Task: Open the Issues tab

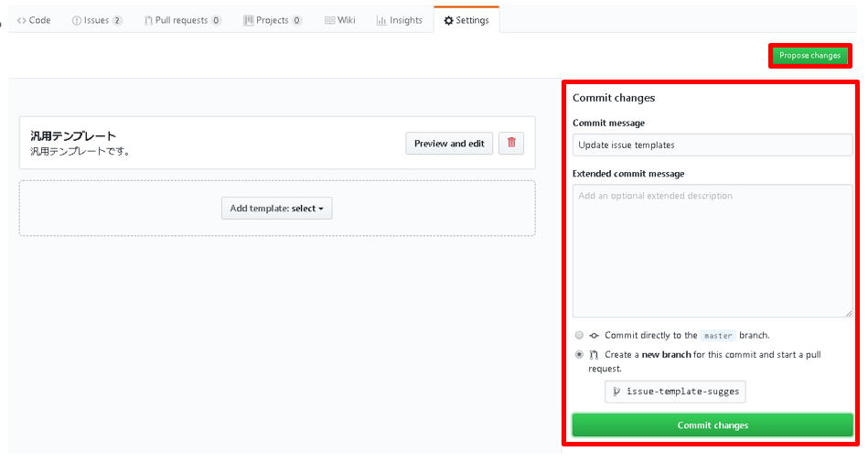Action: point(97,20)
